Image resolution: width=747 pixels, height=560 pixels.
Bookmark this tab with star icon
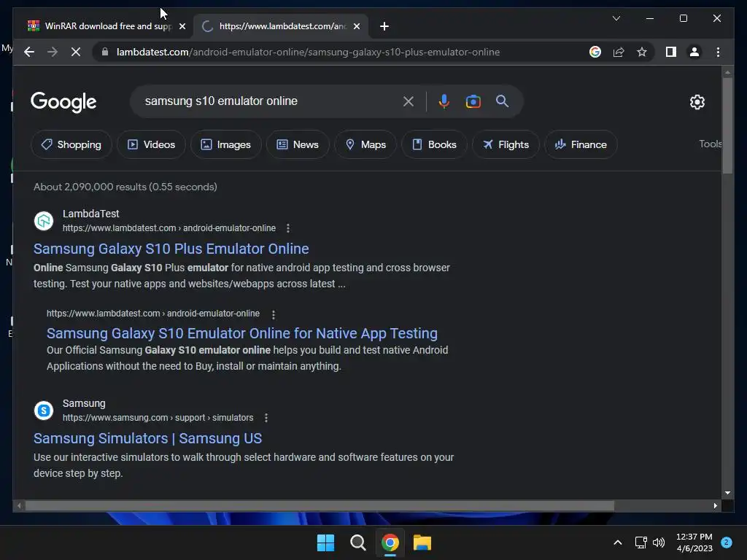pos(642,52)
